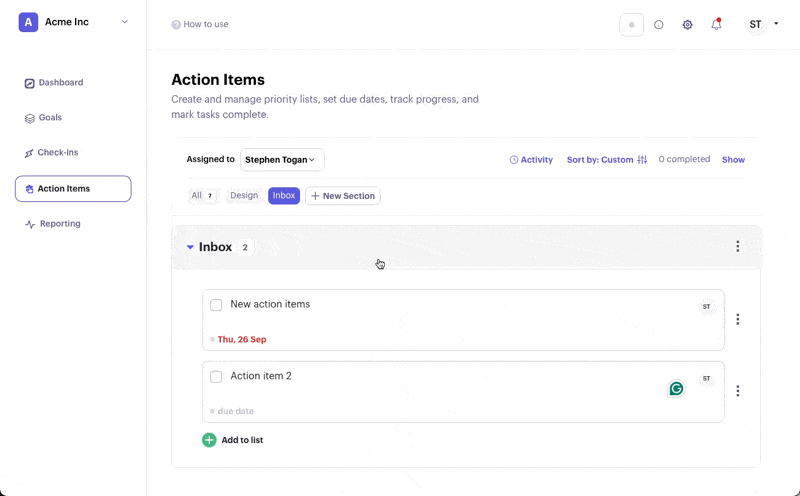This screenshot has width=800, height=496.
Task: Click the Goals layers icon
Action: coord(30,118)
